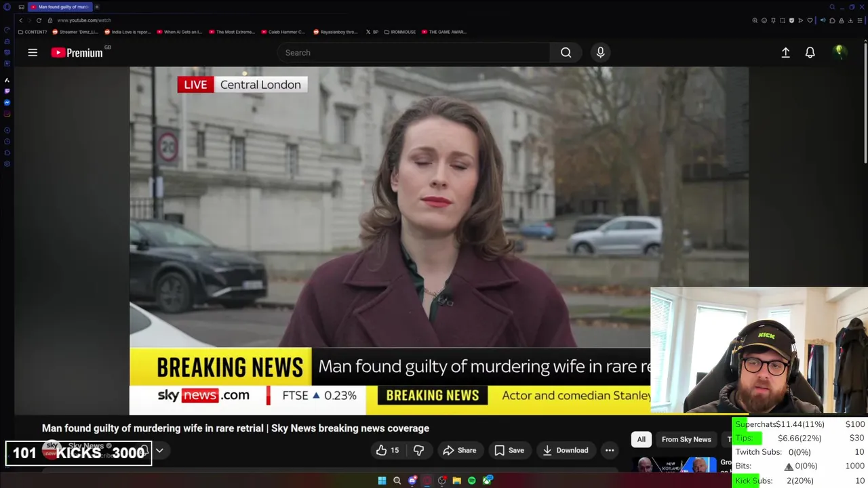Viewport: 868px width, 488px height.
Task: Open browser downloads icon
Action: [850, 20]
